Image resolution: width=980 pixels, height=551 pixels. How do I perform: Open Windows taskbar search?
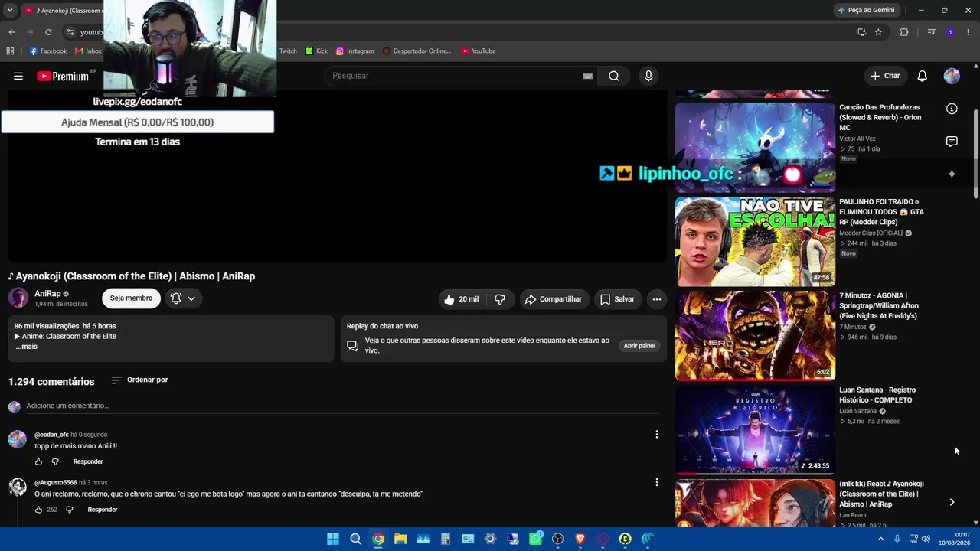tap(355, 539)
